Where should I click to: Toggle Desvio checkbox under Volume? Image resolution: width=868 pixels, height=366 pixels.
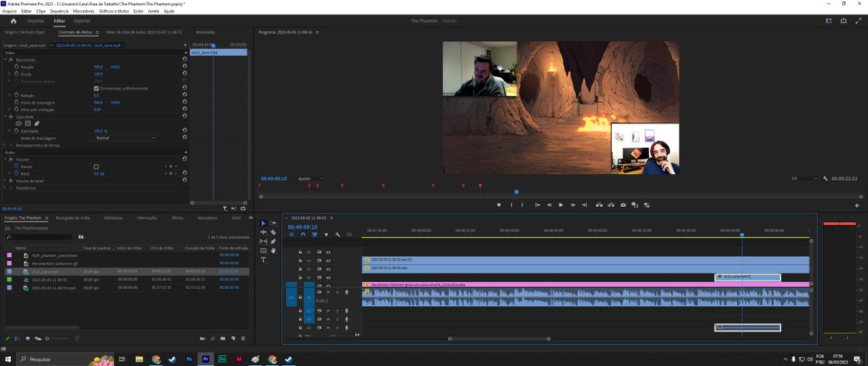(x=96, y=166)
